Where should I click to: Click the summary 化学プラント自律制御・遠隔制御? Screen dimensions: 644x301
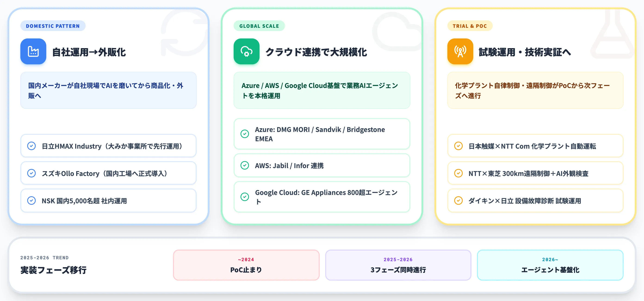pos(535,90)
